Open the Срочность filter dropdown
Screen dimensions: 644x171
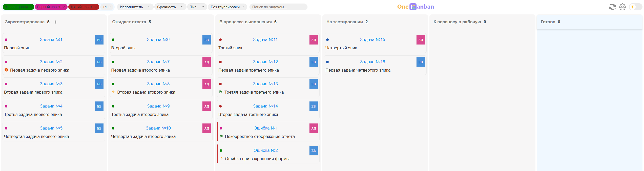[170, 7]
